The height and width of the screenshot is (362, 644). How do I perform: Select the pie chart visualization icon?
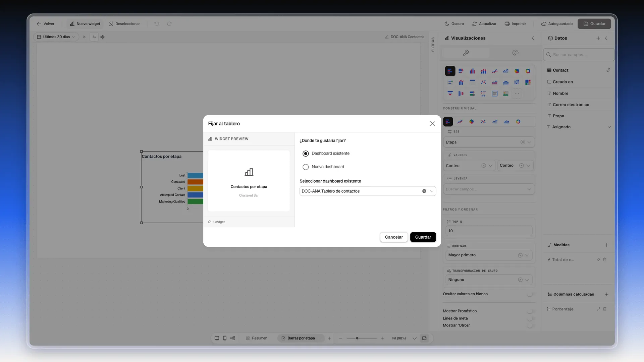517,71
